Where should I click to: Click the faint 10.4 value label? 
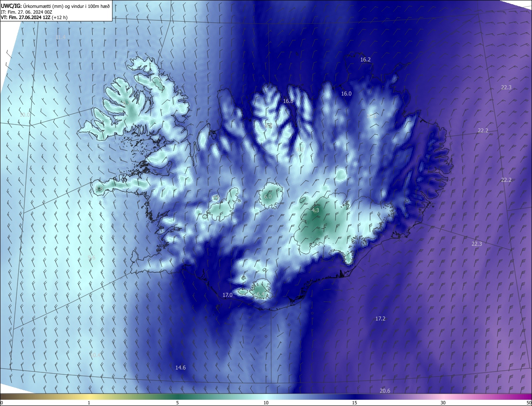tap(95, 355)
